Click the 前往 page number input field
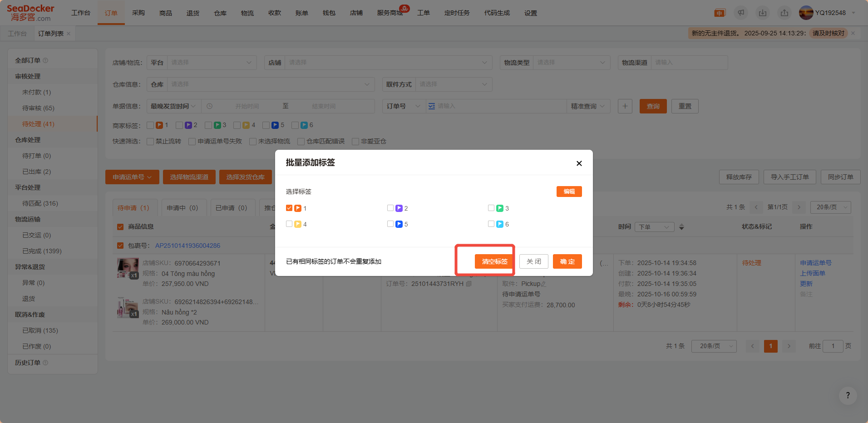The width and height of the screenshot is (868, 423). (x=833, y=346)
